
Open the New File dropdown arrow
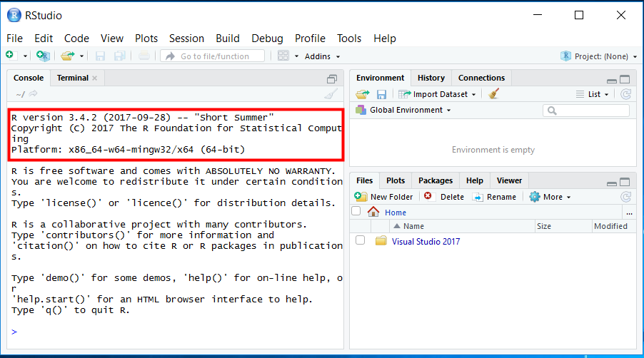[x=25, y=56]
